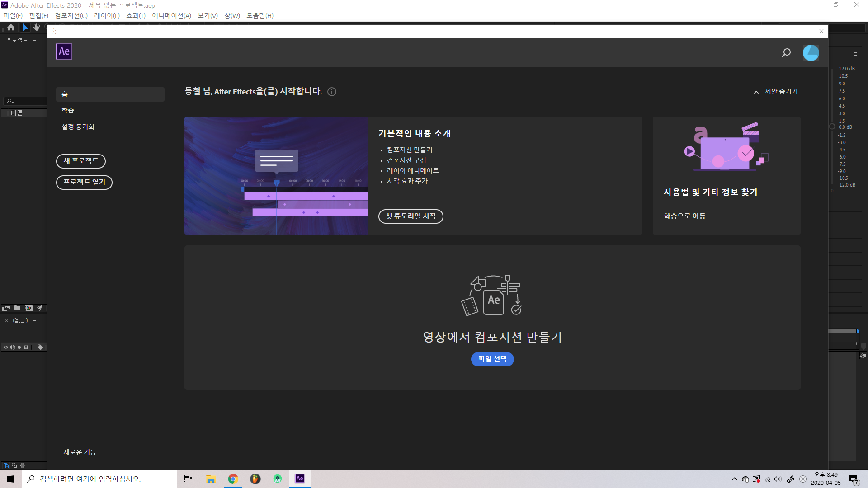Open the (없음) timeline panel menu
This screenshot has height=488, width=868.
click(x=34, y=321)
